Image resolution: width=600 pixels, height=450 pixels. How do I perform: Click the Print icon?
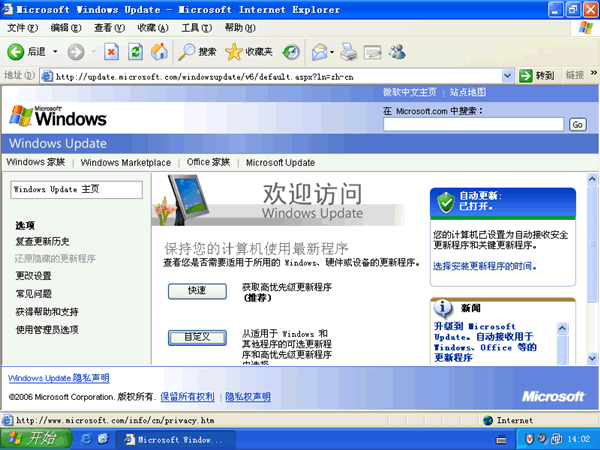tap(349, 52)
